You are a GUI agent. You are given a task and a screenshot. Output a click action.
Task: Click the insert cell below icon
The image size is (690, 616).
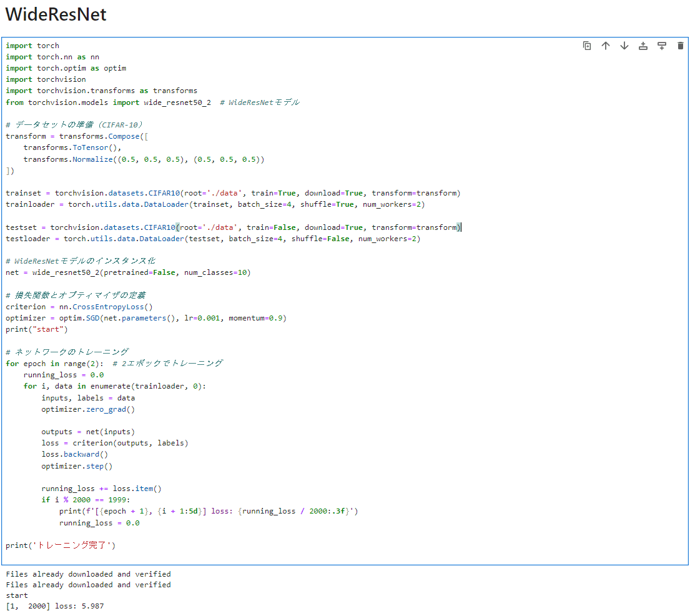pos(661,45)
